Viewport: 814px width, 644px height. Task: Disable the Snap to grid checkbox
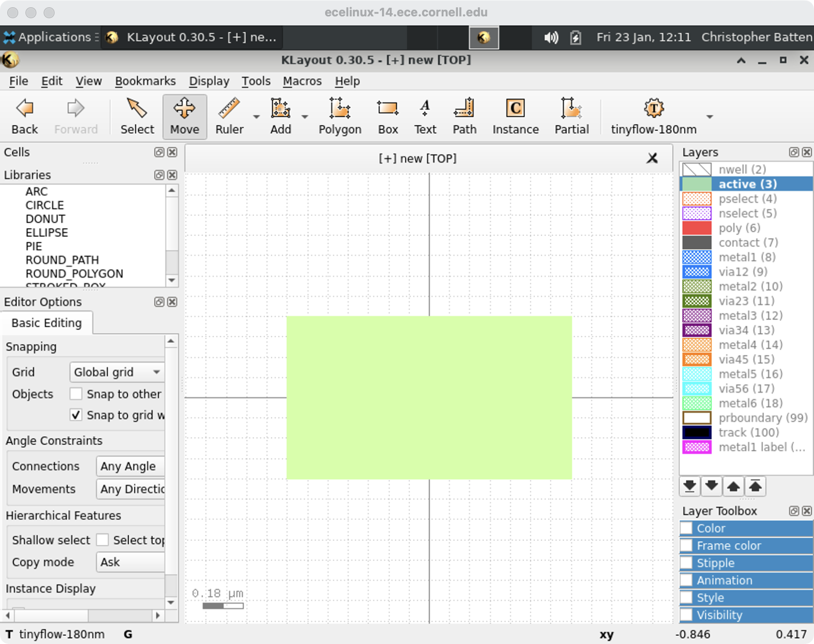coord(76,415)
